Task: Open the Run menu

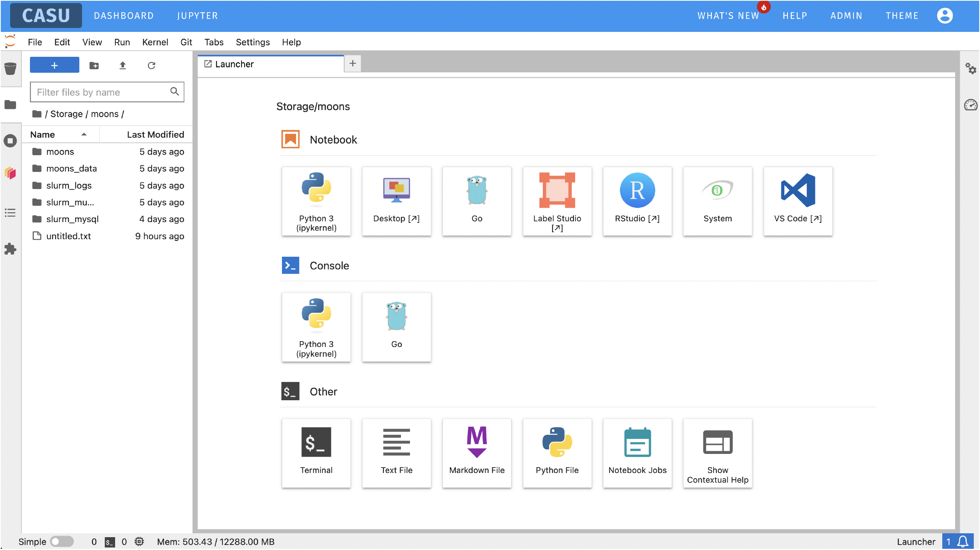Action: tap(122, 42)
